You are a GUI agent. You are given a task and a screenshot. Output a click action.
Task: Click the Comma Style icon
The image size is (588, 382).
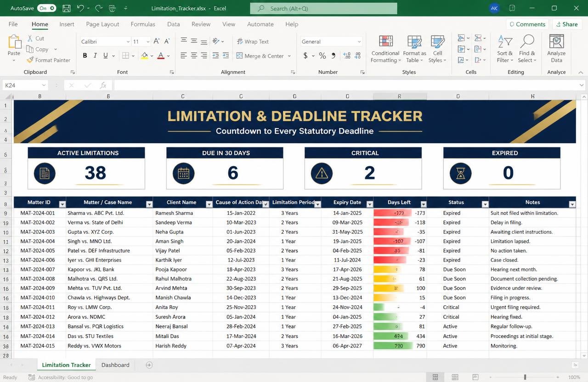(x=334, y=56)
